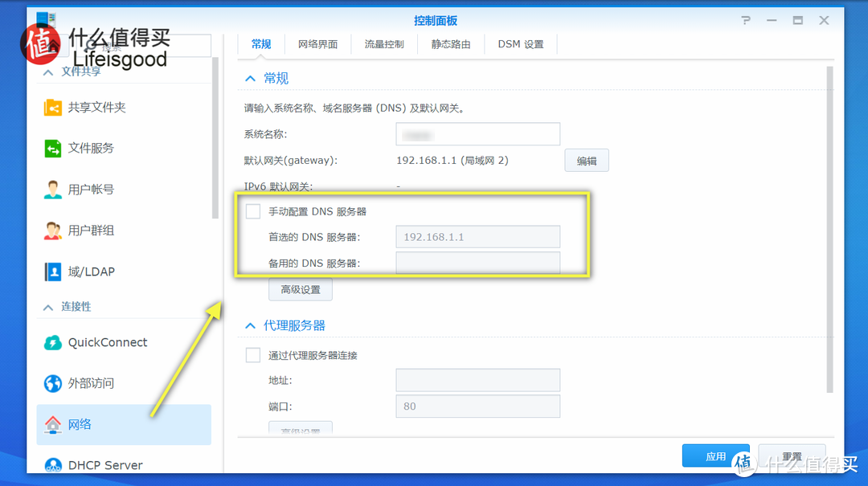Click the 端口 input field showing 80
Viewport: 868px width, 486px height.
477,406
